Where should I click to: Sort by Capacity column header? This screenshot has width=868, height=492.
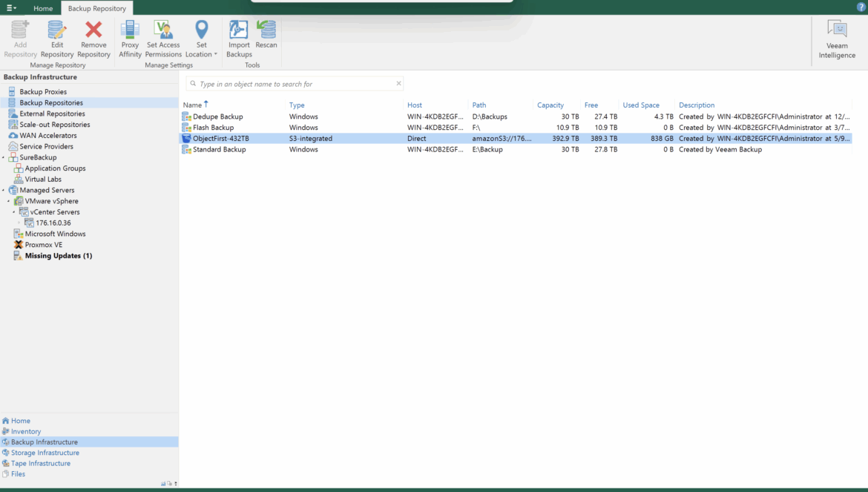[x=550, y=105]
